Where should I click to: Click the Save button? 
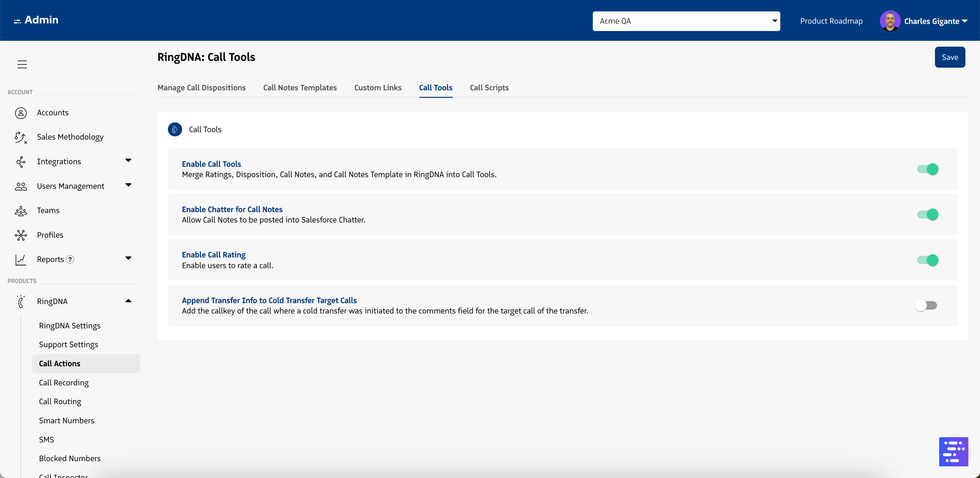(950, 57)
